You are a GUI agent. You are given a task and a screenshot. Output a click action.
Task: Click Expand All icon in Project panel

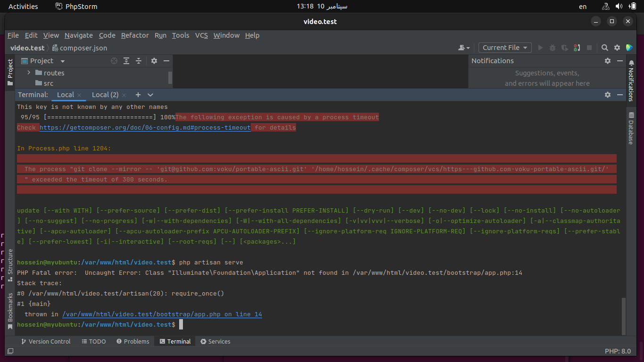(126, 61)
